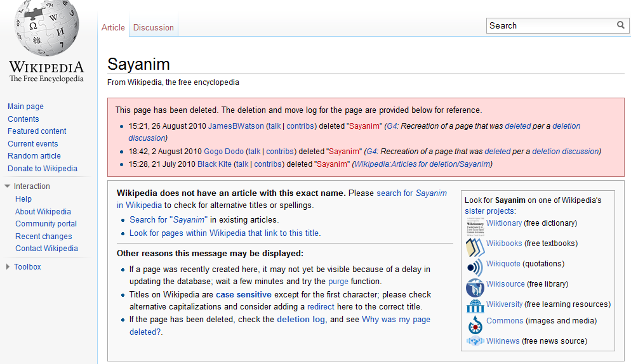Click "Look for pages within Wikipedia" link
631x364 pixels.
pos(225,233)
